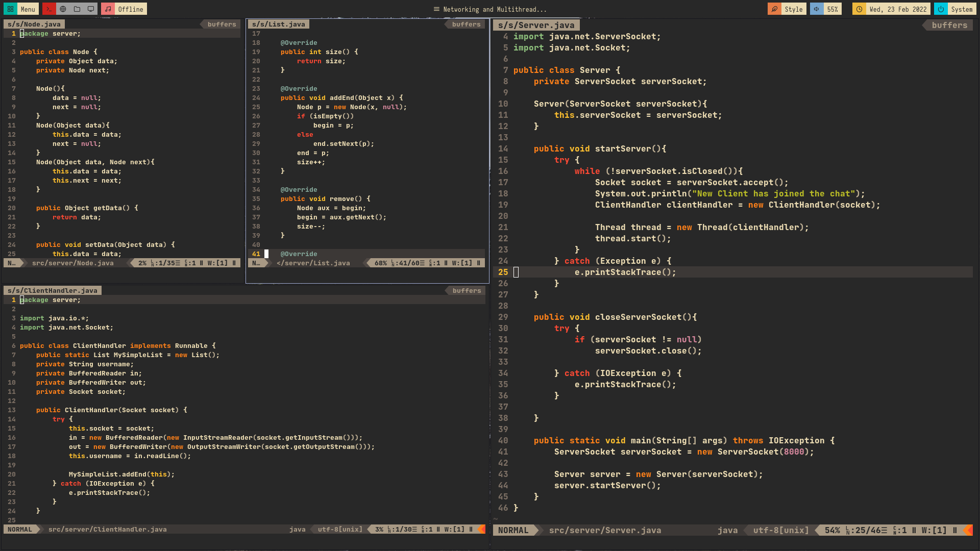The width and height of the screenshot is (980, 551).
Task: Click the power icon beside System
Action: (x=941, y=9)
